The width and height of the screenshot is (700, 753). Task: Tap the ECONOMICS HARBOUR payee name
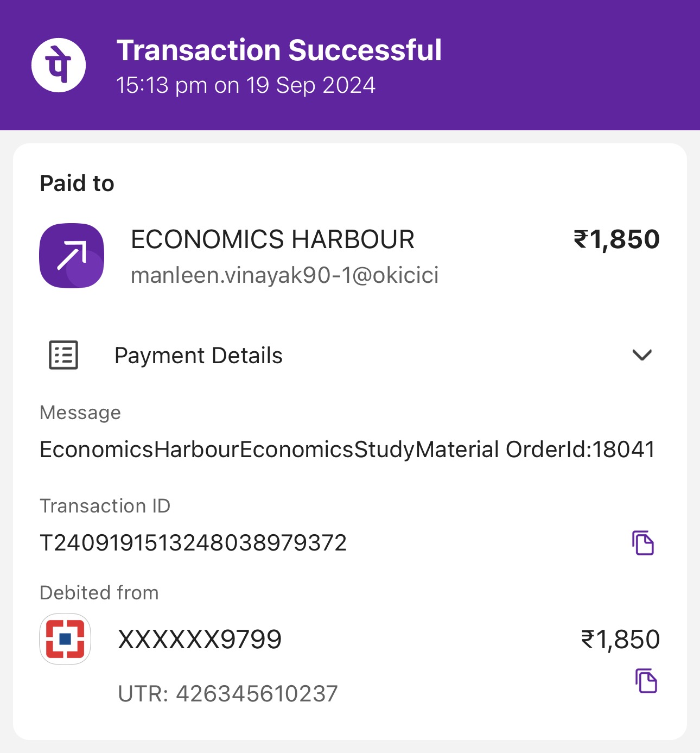(272, 239)
